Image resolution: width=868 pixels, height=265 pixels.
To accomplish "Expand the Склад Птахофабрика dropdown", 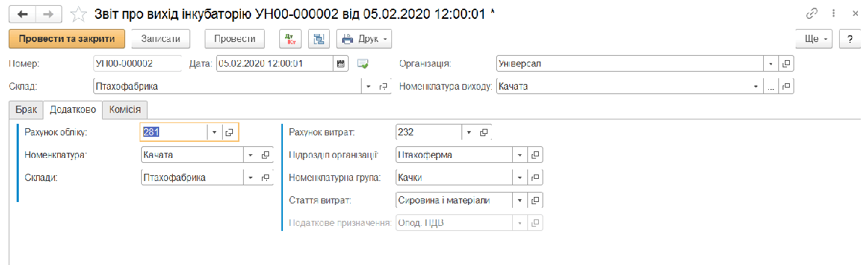I will click(x=369, y=87).
